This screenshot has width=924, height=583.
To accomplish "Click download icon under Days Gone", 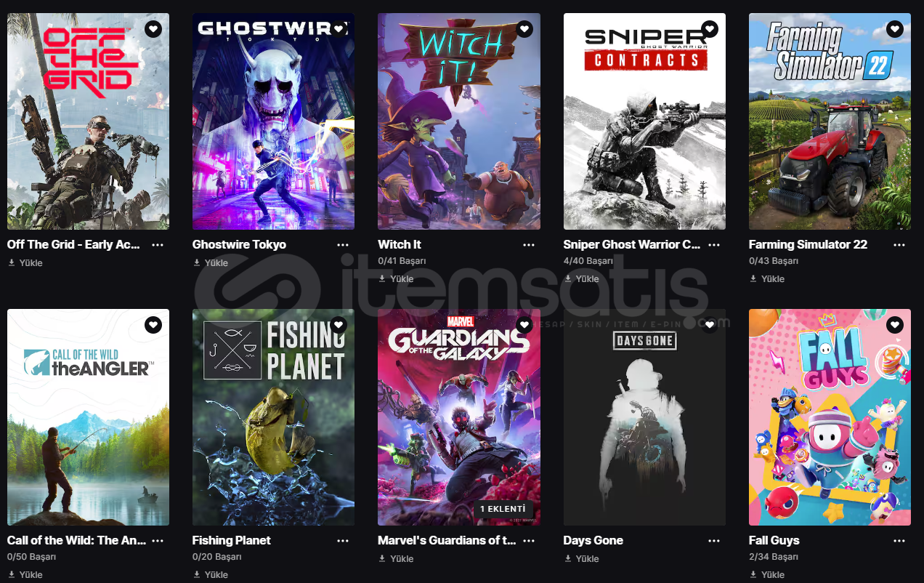I will pyautogui.click(x=568, y=558).
